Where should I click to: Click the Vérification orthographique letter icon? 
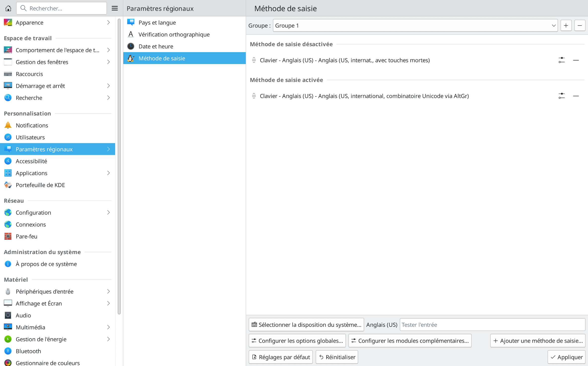tap(131, 34)
